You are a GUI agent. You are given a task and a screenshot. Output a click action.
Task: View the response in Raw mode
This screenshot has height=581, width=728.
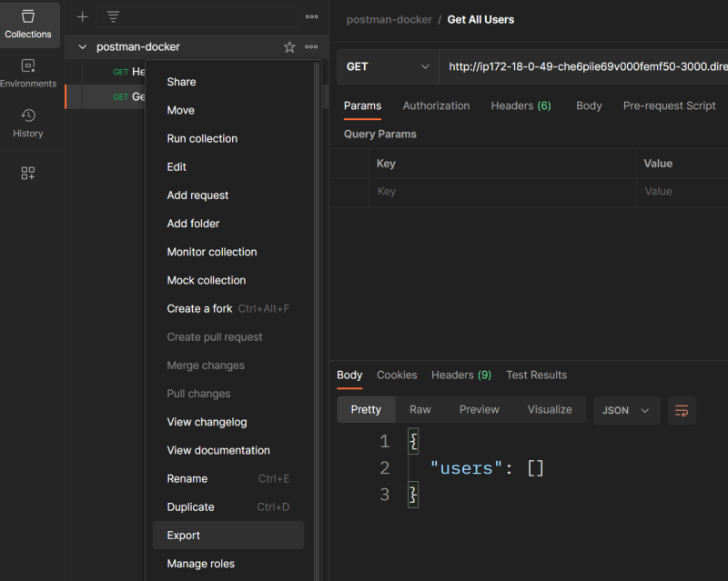point(420,409)
